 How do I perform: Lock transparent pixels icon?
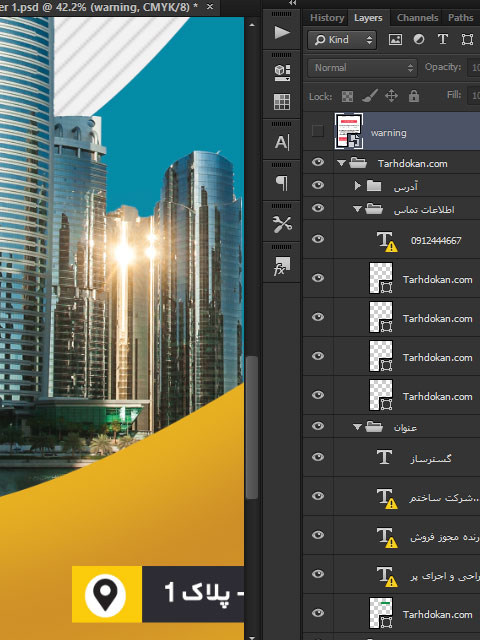point(347,97)
